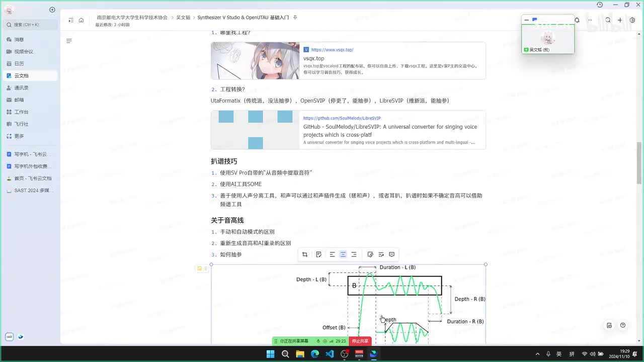Go to docs home icon
Viewport: 644px width, 362px height.
click(x=81, y=20)
